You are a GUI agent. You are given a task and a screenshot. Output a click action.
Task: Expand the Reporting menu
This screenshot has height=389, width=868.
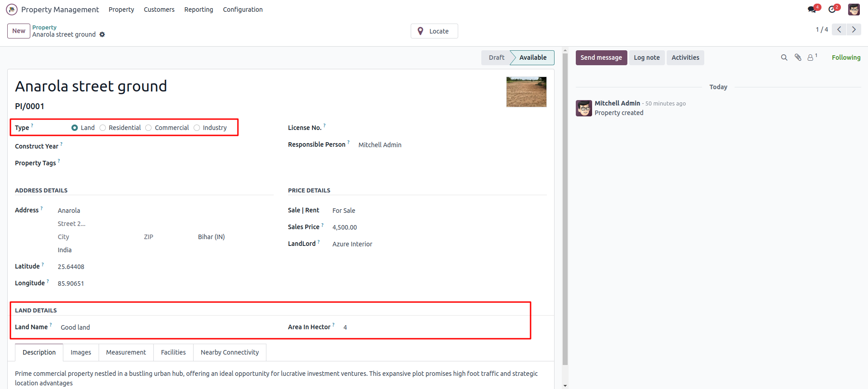[x=199, y=10]
